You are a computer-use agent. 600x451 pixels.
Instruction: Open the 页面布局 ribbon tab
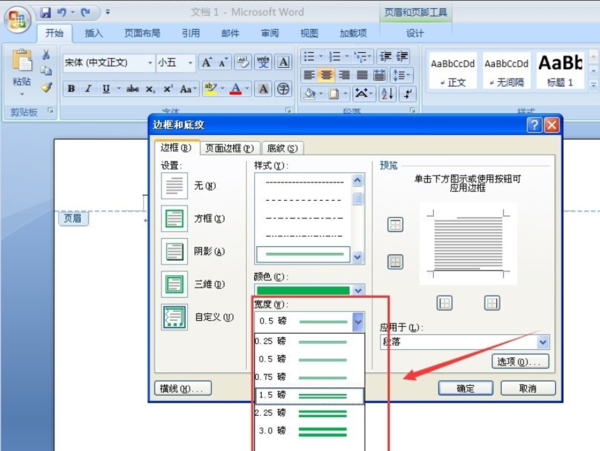tap(142, 33)
